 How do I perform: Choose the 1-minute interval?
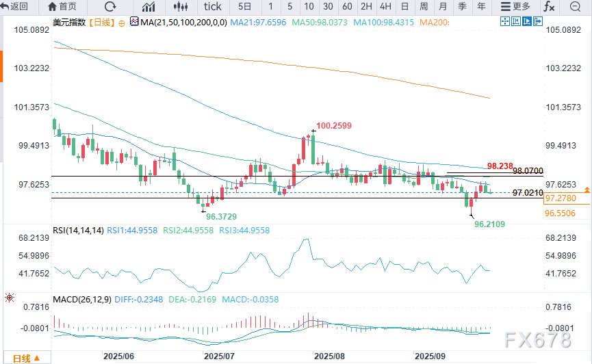coord(271,6)
